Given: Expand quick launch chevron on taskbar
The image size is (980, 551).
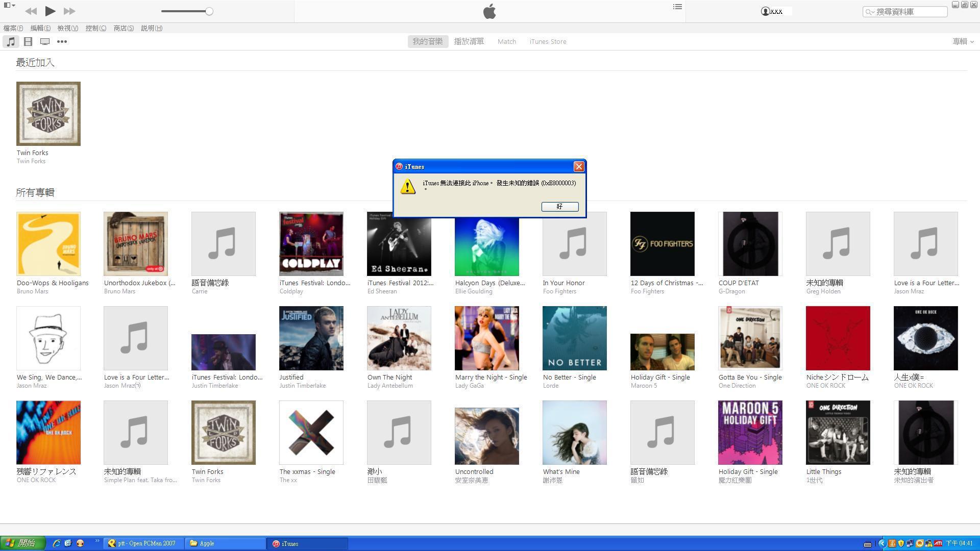Looking at the screenshot, I should (97, 541).
